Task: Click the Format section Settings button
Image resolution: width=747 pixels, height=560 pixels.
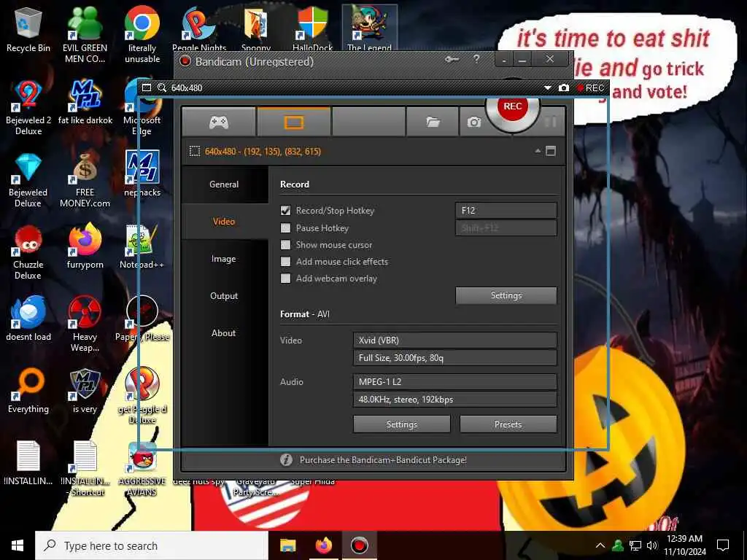Action: click(x=402, y=424)
